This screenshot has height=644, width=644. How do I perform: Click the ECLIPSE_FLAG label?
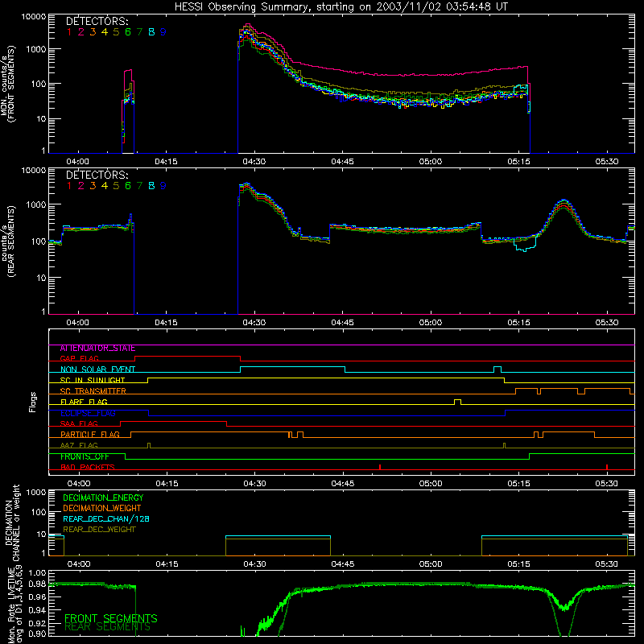(x=88, y=413)
